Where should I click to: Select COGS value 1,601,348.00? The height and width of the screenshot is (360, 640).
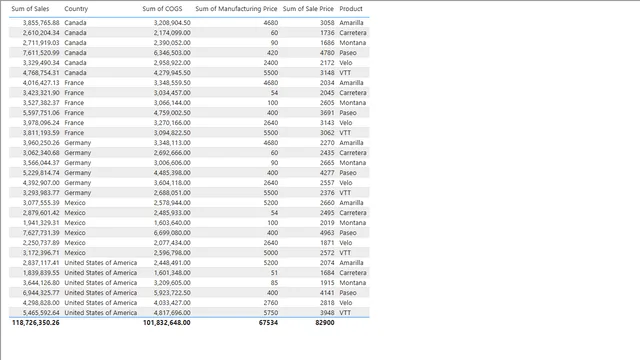pyautogui.click(x=172, y=273)
